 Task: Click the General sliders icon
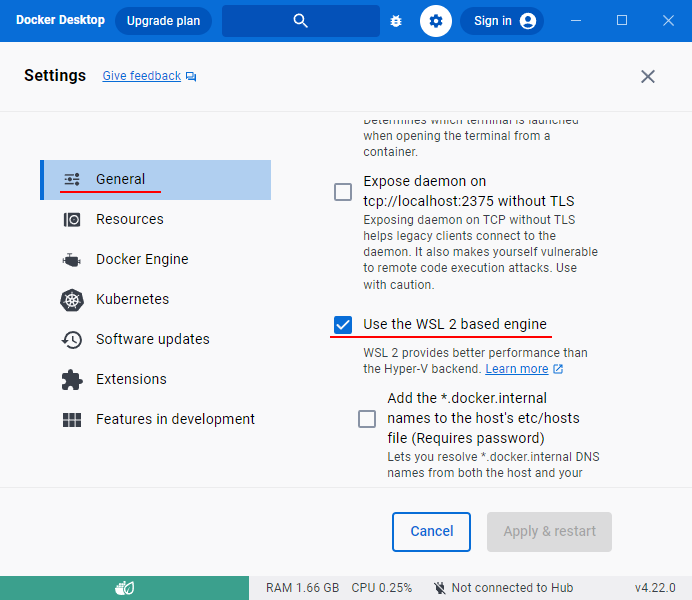[x=72, y=179]
